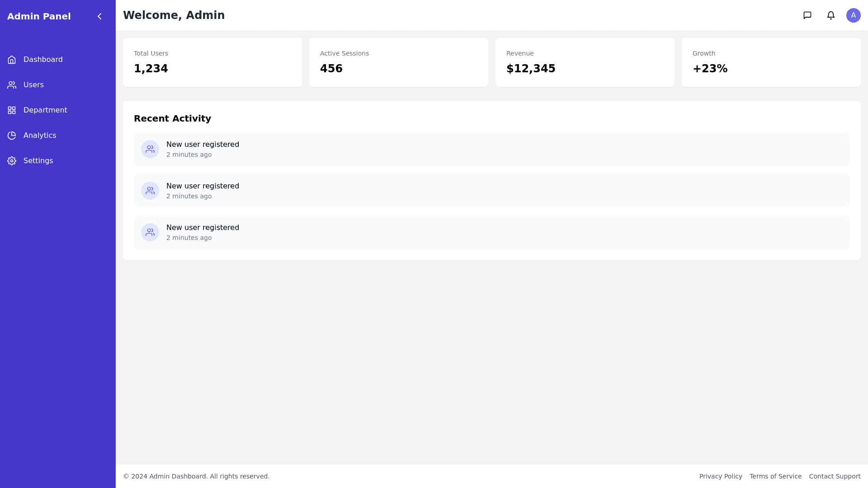Screen dimensions: 868x488
Task: Go to the Department menu item
Action: tap(45, 110)
